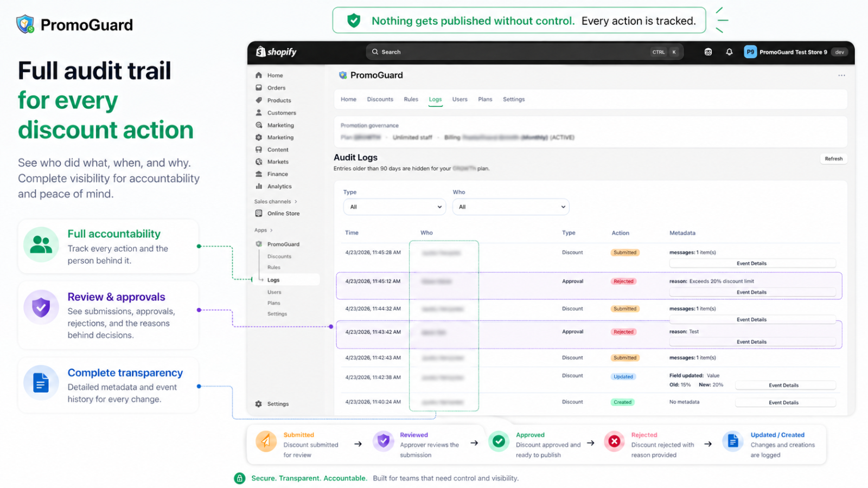868x488 pixels.
Task: Click the "New: 20%" field value
Action: pos(711,385)
